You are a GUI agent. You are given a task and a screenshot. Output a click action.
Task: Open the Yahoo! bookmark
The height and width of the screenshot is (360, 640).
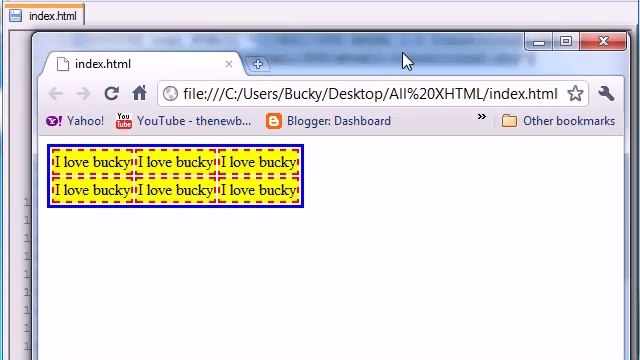coord(75,121)
